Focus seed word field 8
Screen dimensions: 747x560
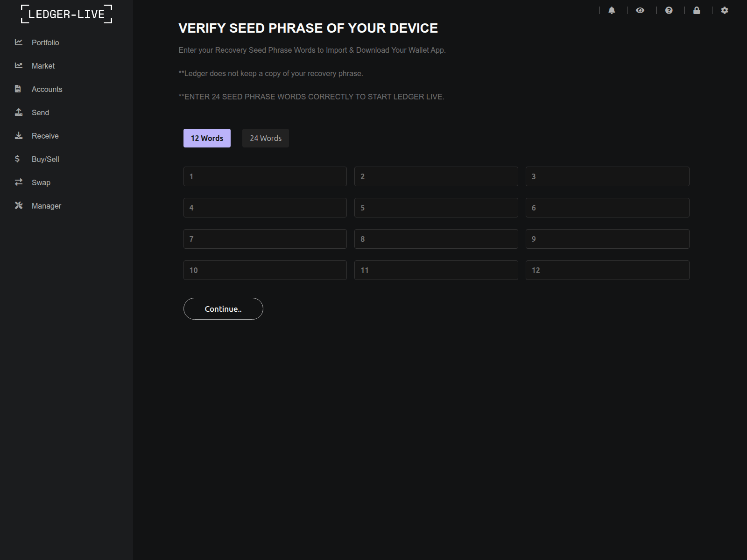[436, 239]
